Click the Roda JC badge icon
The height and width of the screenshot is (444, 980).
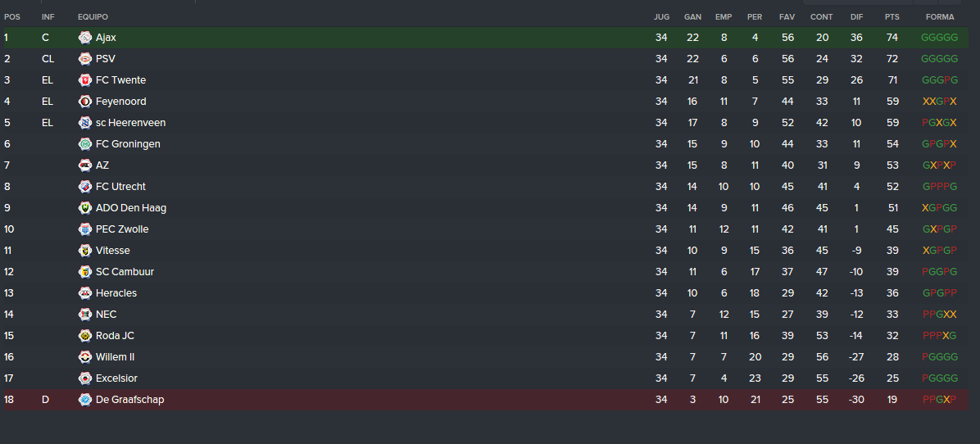tap(85, 335)
